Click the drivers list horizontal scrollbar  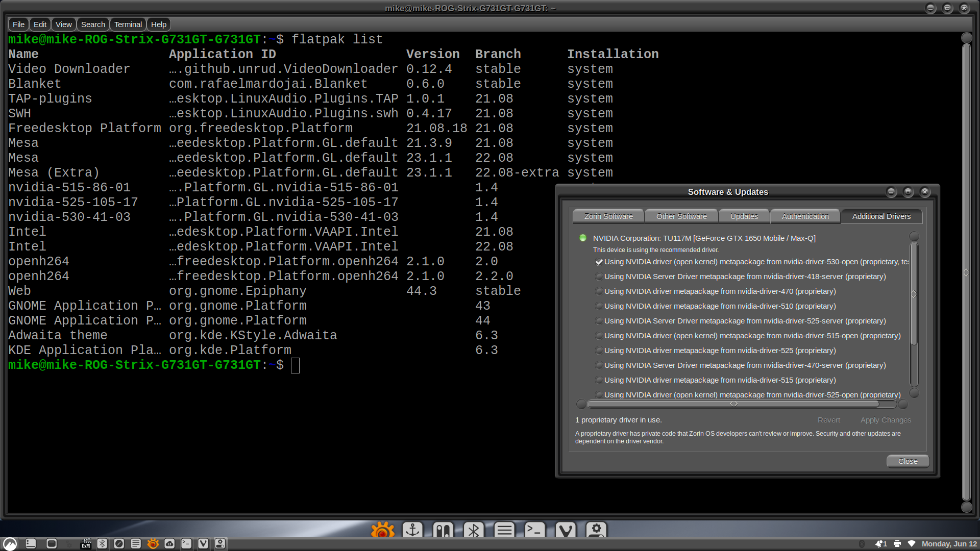click(x=733, y=404)
